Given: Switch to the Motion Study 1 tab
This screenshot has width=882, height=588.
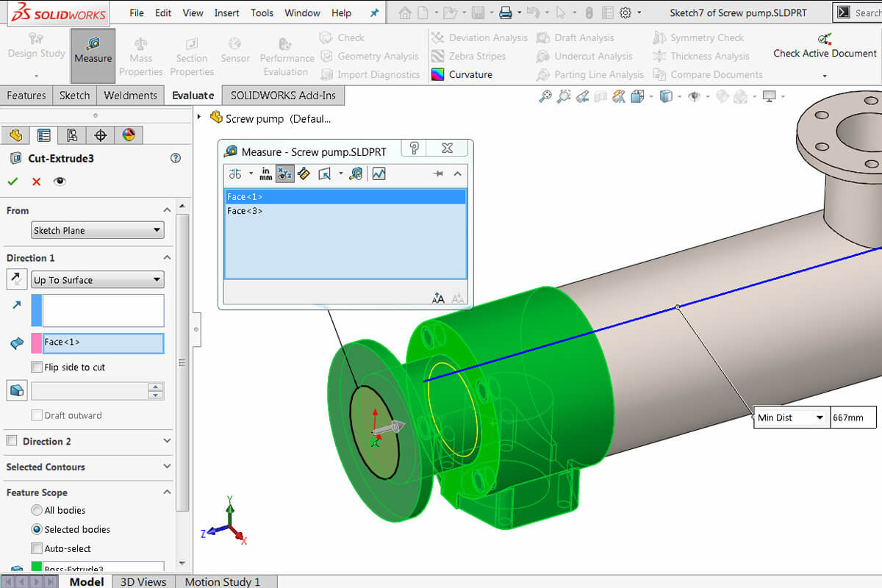Looking at the screenshot, I should pos(223,581).
